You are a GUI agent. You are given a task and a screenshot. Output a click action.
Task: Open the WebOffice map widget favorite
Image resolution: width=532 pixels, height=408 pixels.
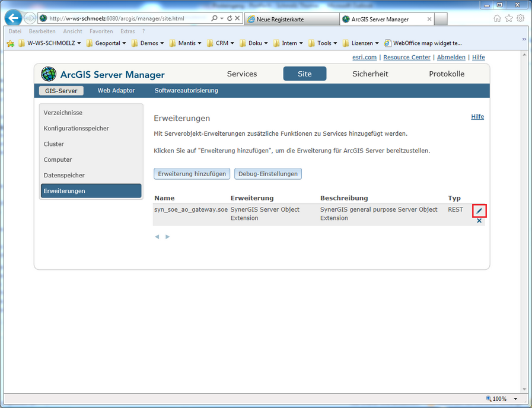coord(423,43)
